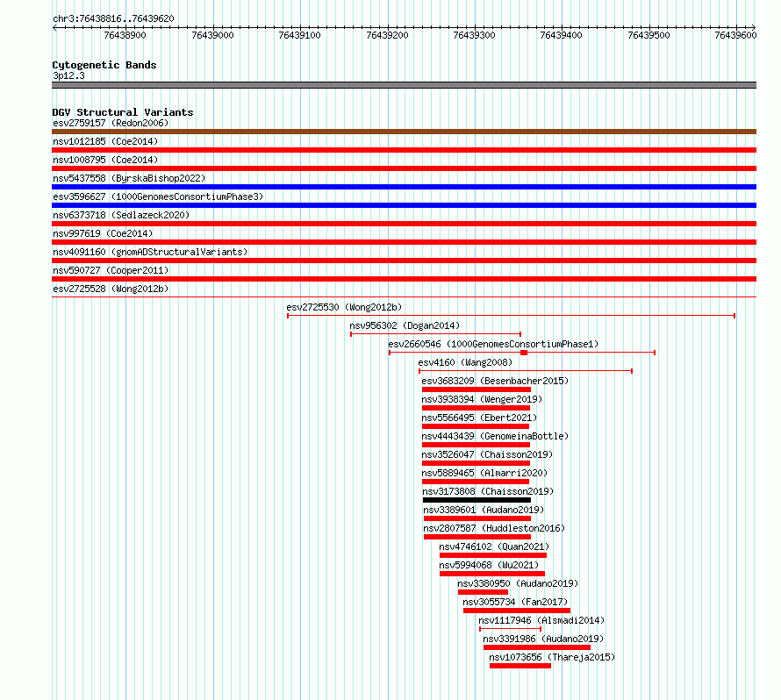Click the gray 3p12.3 cytogenetic band
This screenshot has height=700, width=781.
(x=404, y=85)
